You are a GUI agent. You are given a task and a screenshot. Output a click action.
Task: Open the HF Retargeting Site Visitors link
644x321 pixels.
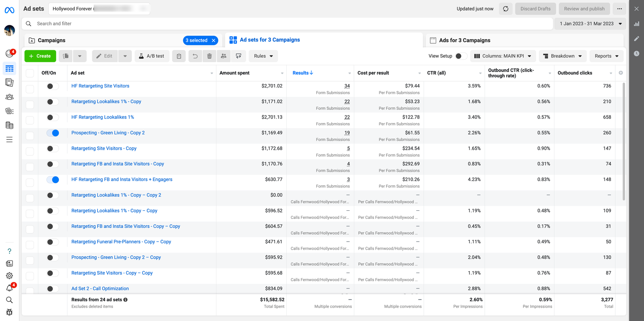click(100, 86)
